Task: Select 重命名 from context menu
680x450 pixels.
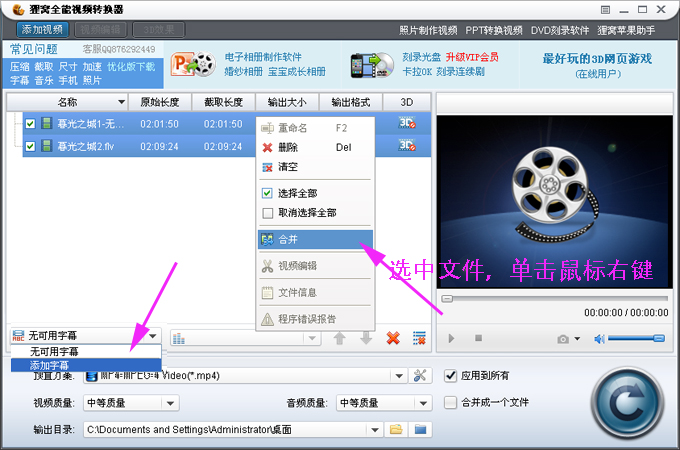Action: [315, 128]
